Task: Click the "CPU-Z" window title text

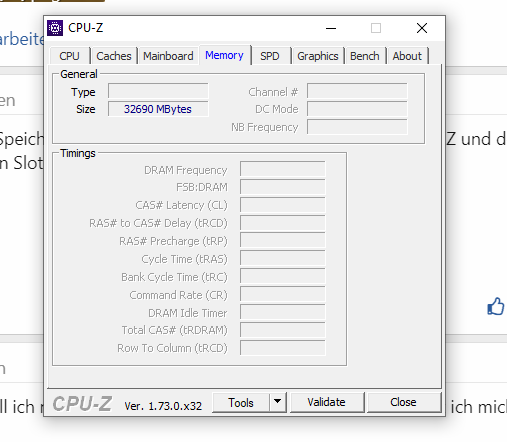Action: tap(86, 28)
